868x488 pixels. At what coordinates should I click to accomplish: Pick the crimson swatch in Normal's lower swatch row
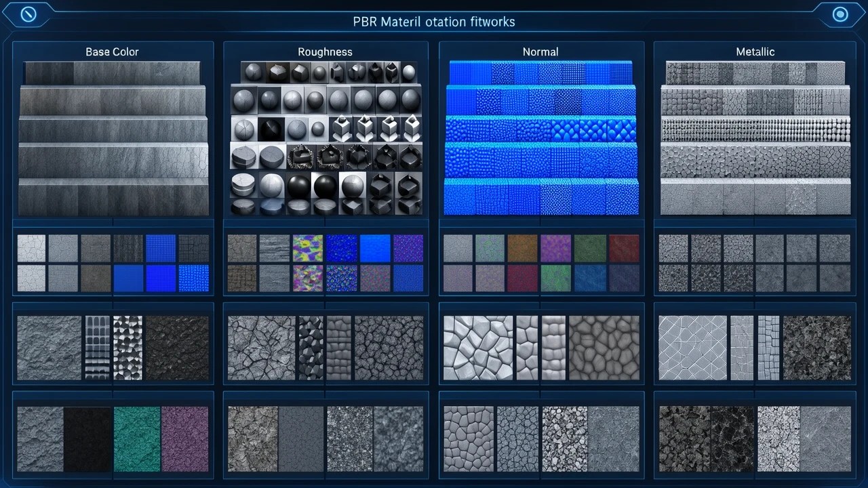pyautogui.click(x=522, y=278)
